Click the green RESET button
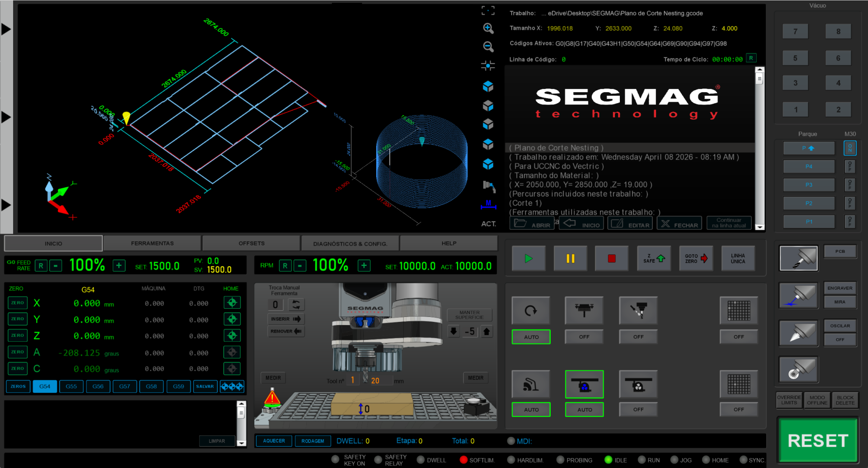This screenshot has height=468, width=868. (x=818, y=440)
